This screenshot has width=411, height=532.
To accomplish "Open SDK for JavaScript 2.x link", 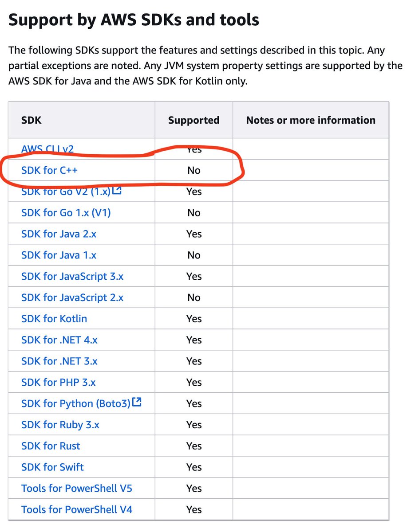I will point(72,298).
